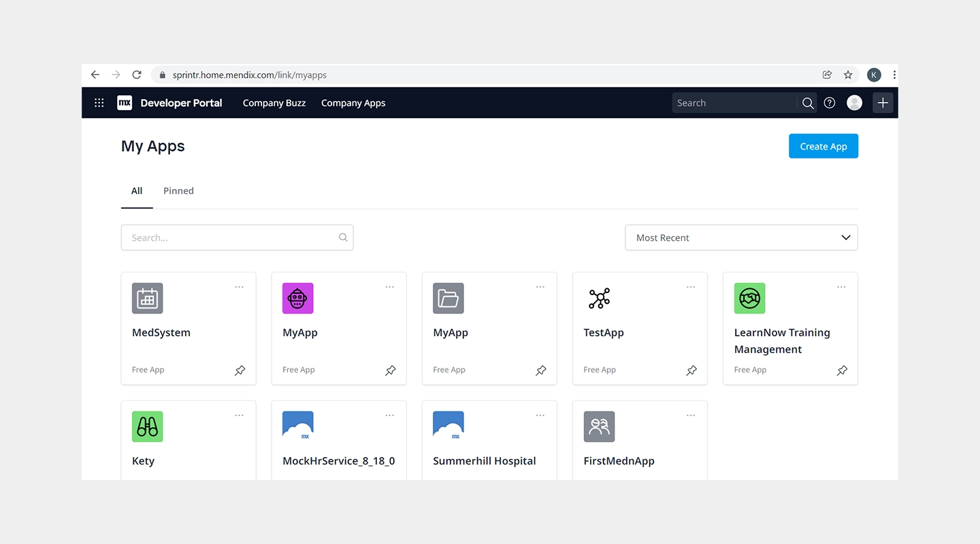Click the My Apps heading

coord(153,146)
